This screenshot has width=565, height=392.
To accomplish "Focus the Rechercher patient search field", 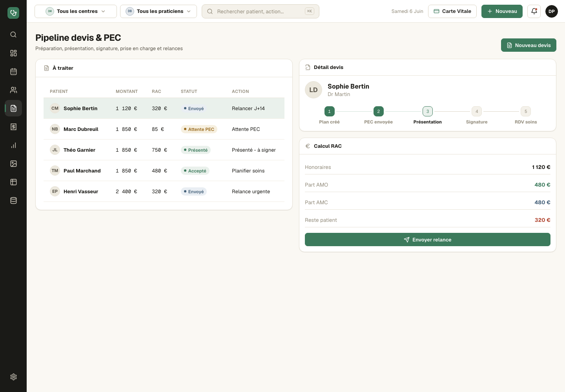I will tap(261, 11).
